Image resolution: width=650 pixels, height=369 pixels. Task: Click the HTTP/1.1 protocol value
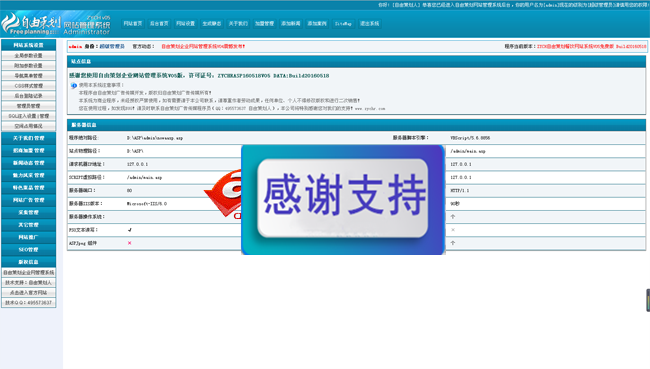pos(460,191)
